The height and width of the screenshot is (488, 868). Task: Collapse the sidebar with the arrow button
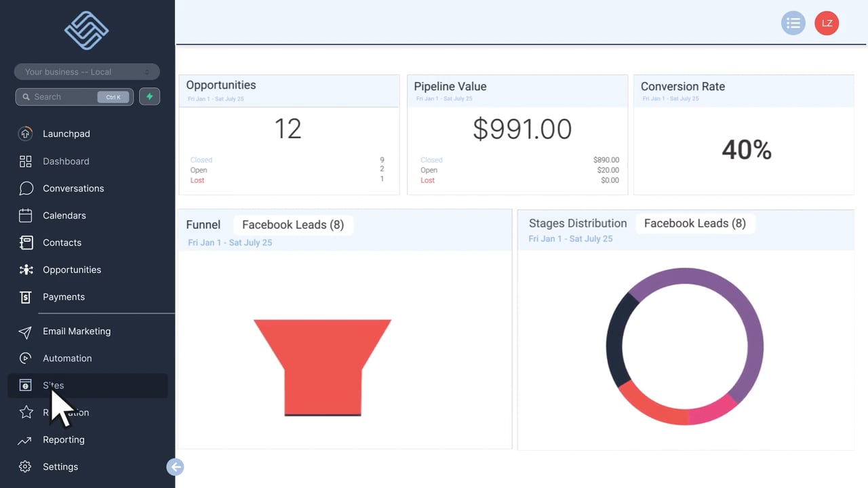pos(175,467)
